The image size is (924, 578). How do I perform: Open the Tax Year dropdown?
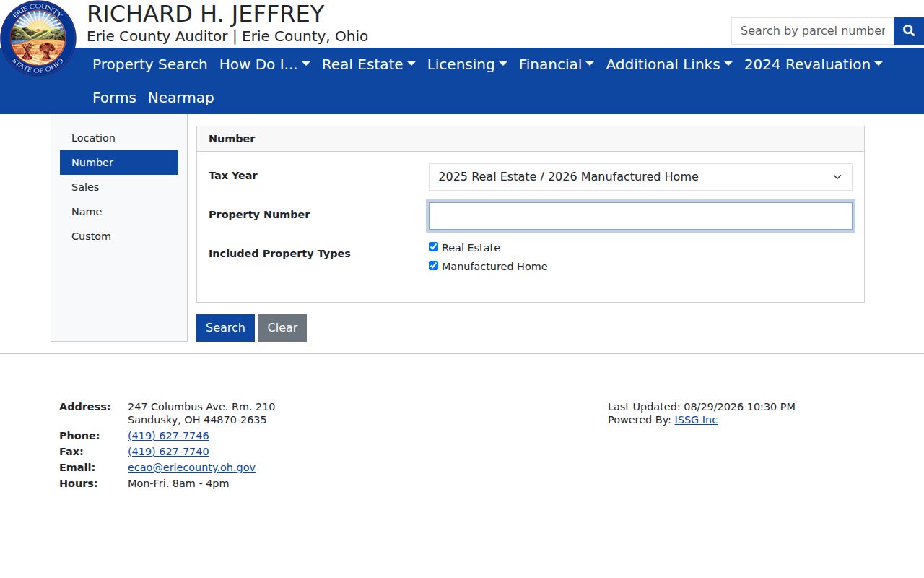point(640,177)
